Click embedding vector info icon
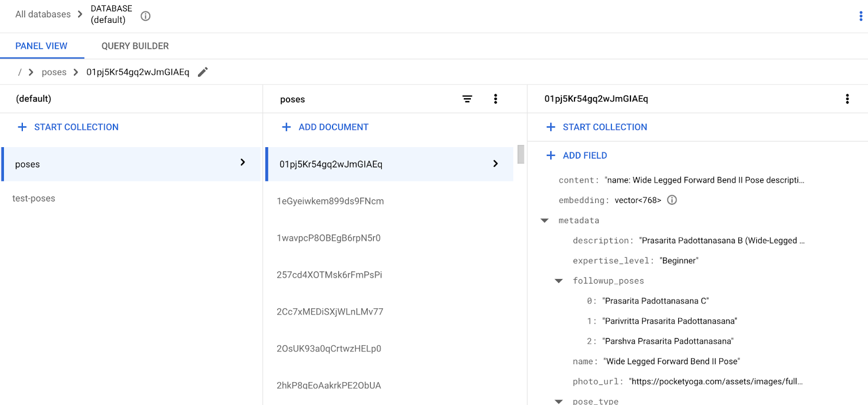The width and height of the screenshot is (868, 405). (x=672, y=200)
